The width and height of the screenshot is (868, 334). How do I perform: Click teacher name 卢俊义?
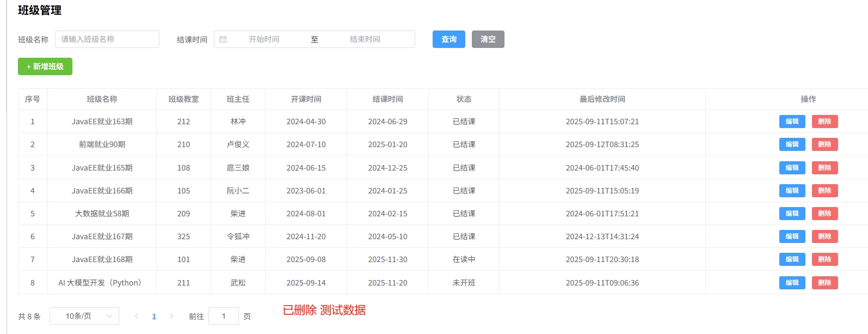238,144
